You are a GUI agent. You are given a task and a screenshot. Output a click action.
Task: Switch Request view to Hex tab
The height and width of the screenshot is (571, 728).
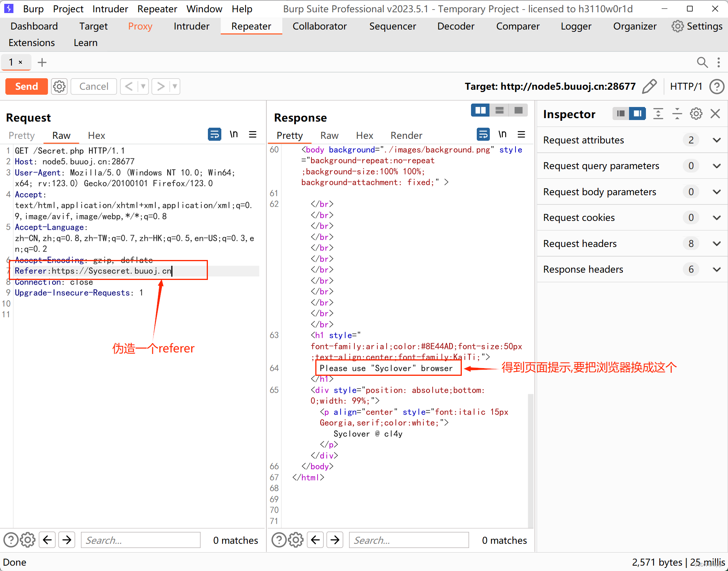tap(96, 135)
